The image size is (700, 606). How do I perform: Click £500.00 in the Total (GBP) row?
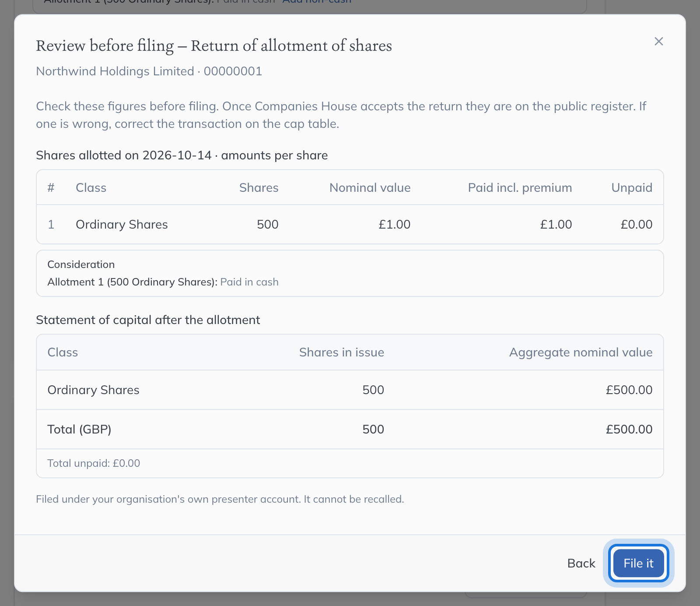tap(629, 429)
